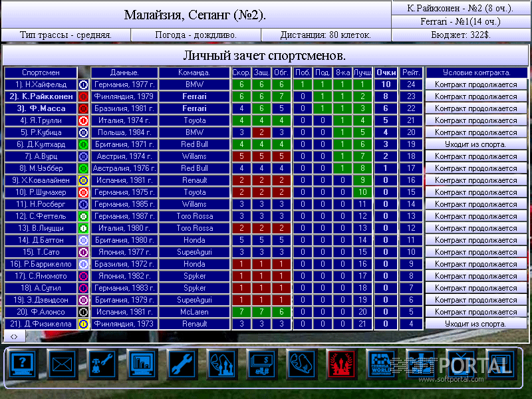Click the 'McLaren' team cell
Viewport: 532px width, 399px height.
click(194, 312)
